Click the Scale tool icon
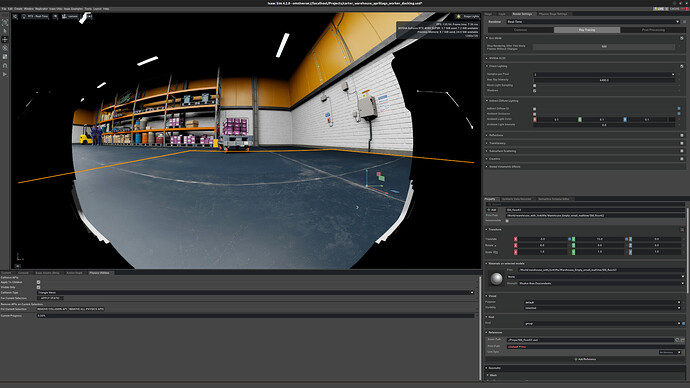This screenshot has height=388, width=690. click(x=5, y=57)
